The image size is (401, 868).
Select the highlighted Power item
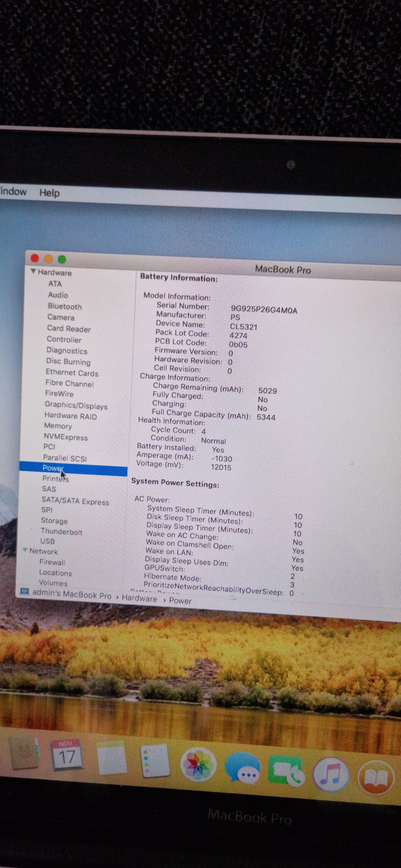click(x=74, y=468)
